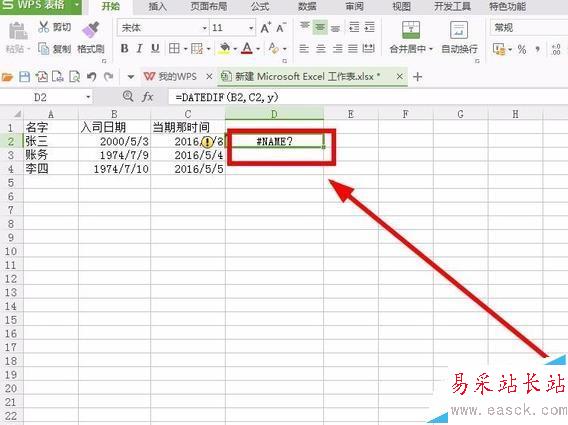This screenshot has width=568, height=425.
Task: Open the 审阅 ribbon tab
Action: pos(354,7)
